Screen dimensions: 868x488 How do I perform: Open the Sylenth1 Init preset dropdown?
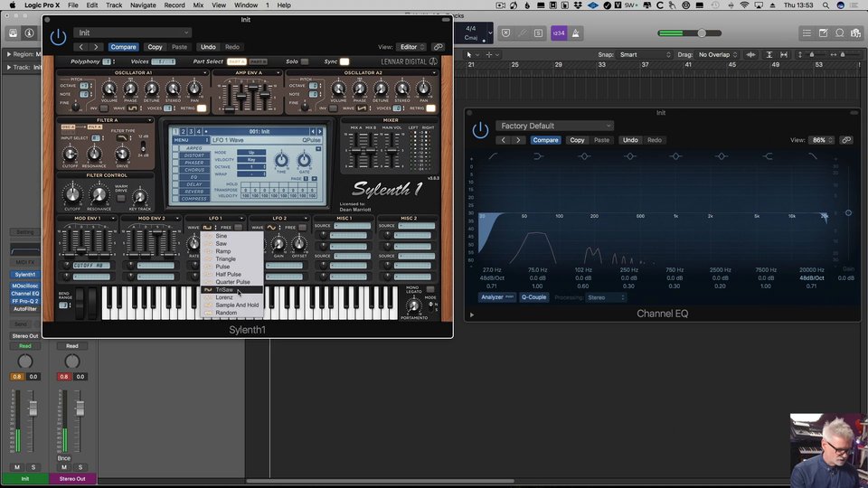133,33
